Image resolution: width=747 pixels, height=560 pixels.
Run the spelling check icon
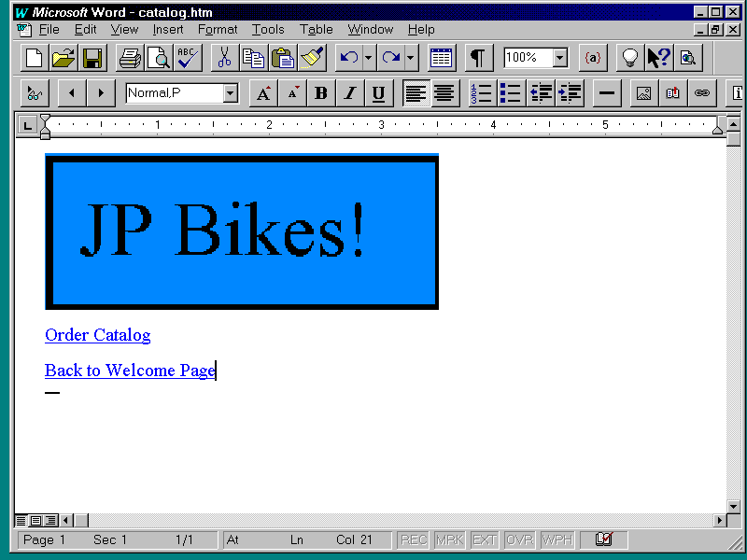[188, 58]
